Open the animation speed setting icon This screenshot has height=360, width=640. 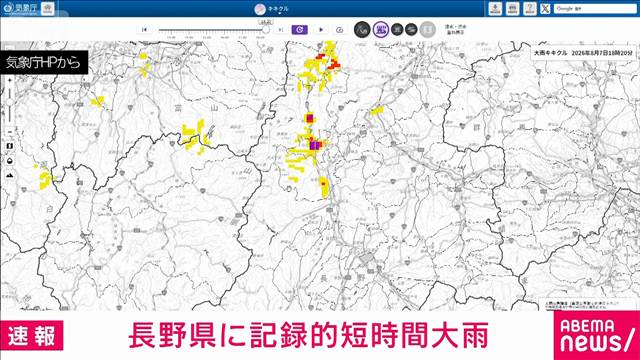(339, 30)
